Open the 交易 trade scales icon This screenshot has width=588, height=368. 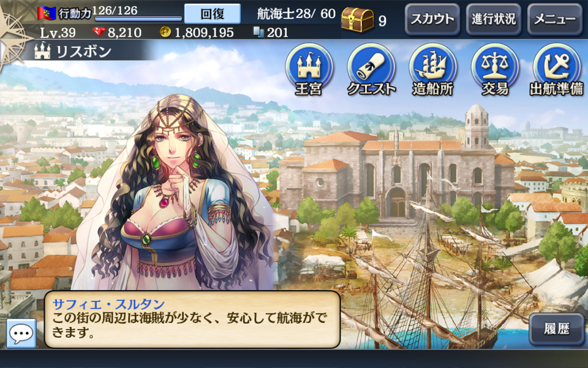click(495, 70)
